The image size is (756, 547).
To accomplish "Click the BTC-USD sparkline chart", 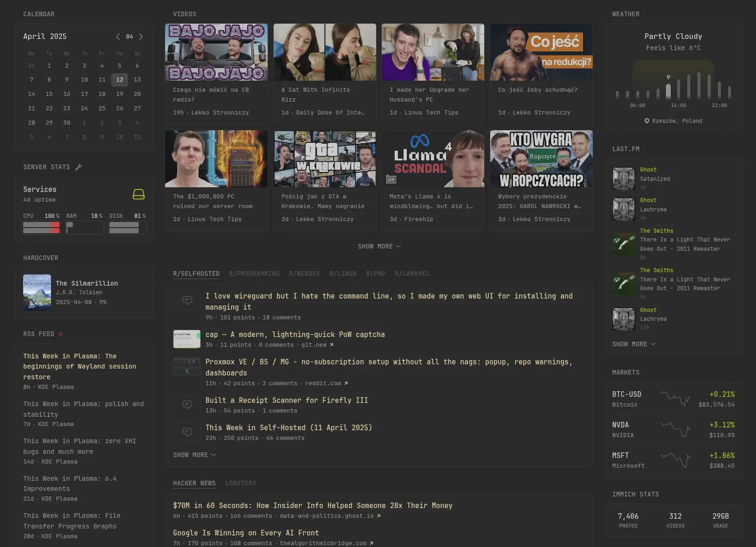I will [x=675, y=399].
